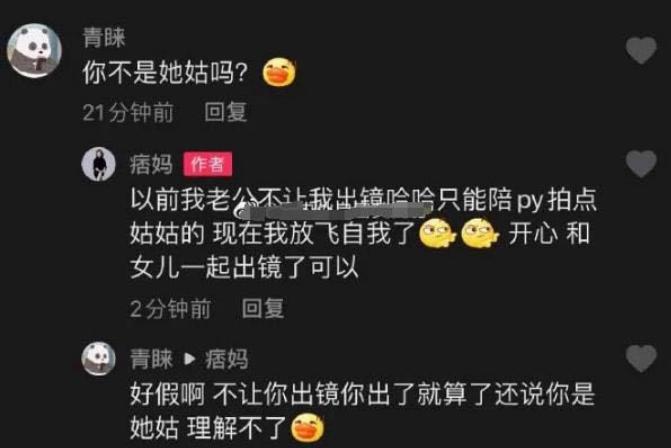Tap laughing emoji after '理解不了'
671x448 pixels.
point(307,428)
